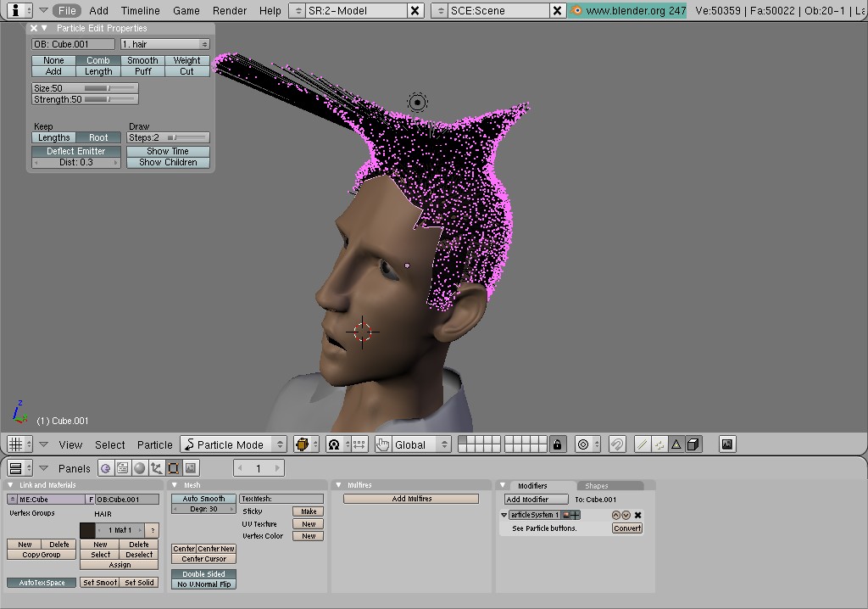Click the Assign material button
The image size is (868, 609).
pos(120,565)
